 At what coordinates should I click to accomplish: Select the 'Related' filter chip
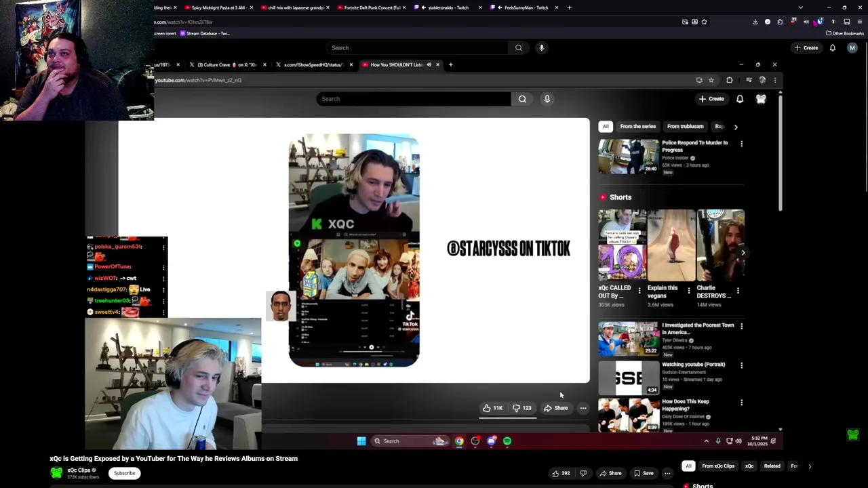tap(772, 466)
